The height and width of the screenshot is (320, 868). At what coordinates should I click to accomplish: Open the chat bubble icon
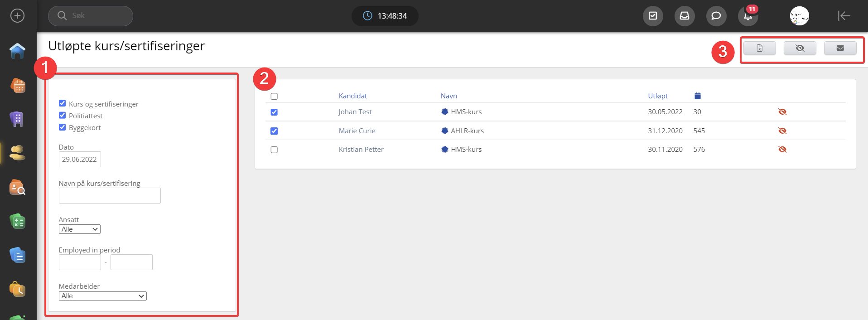pos(716,16)
